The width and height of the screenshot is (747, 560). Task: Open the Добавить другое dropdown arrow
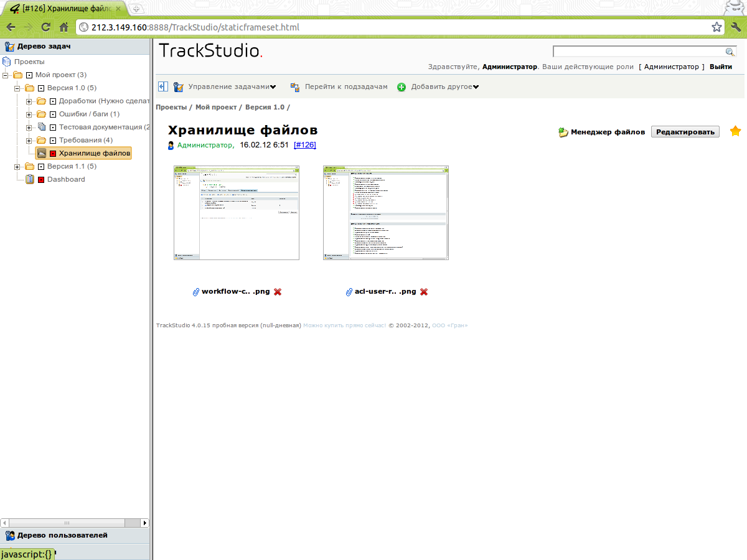click(x=476, y=87)
